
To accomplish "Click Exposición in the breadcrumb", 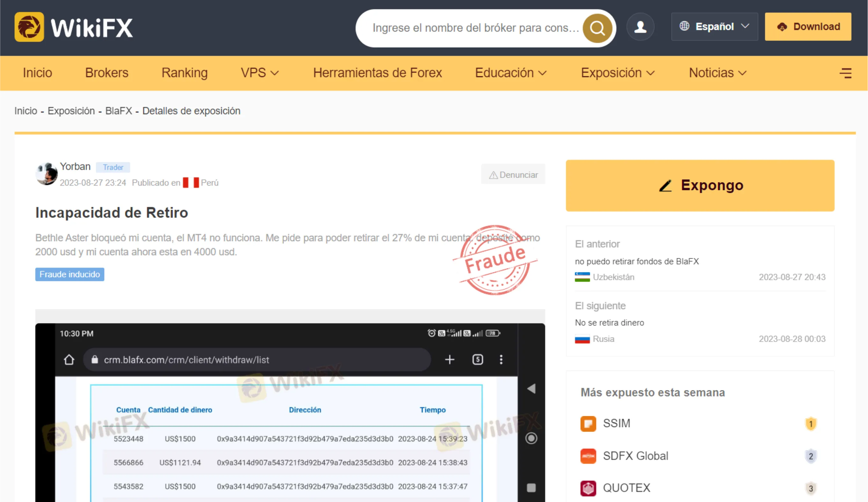I will [x=71, y=111].
